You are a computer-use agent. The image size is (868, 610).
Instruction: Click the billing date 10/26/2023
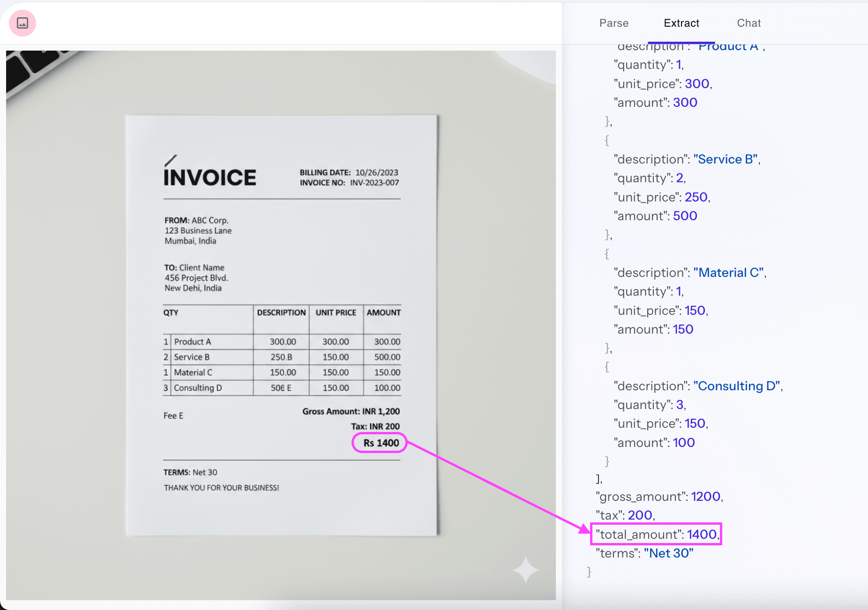(x=376, y=172)
